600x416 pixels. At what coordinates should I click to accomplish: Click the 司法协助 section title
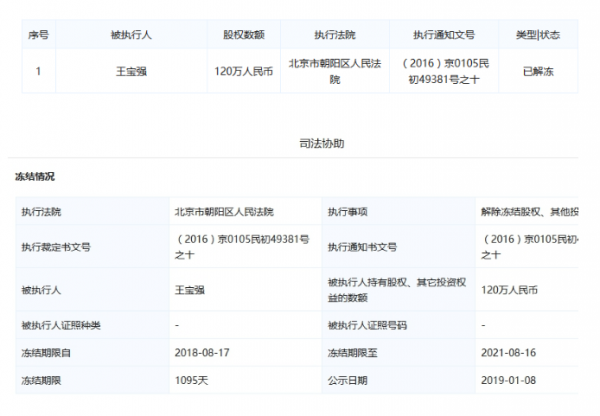click(321, 144)
